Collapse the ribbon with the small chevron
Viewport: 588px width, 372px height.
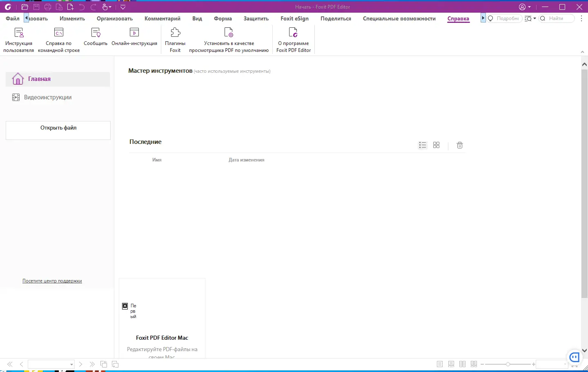tap(582, 52)
